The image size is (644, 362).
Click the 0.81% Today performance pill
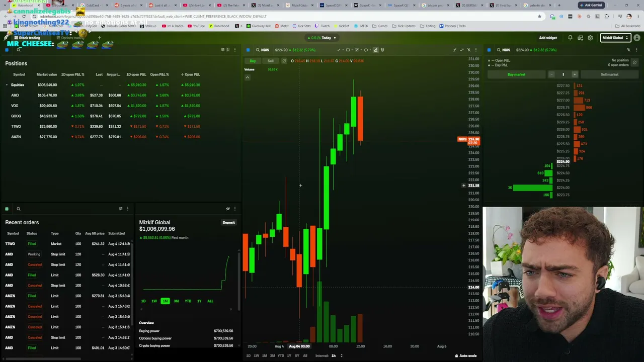pos(322,38)
